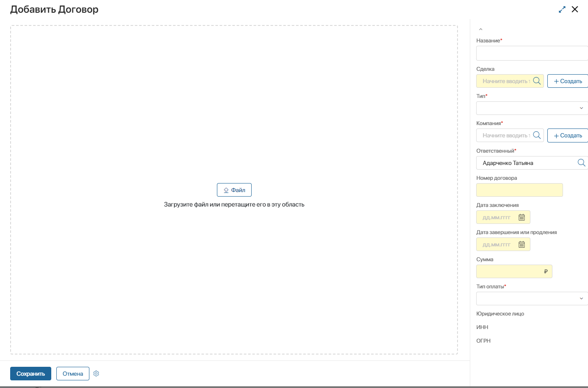Open the Дата заключения calendar picker
The width and height of the screenshot is (588, 388).
[x=522, y=217]
